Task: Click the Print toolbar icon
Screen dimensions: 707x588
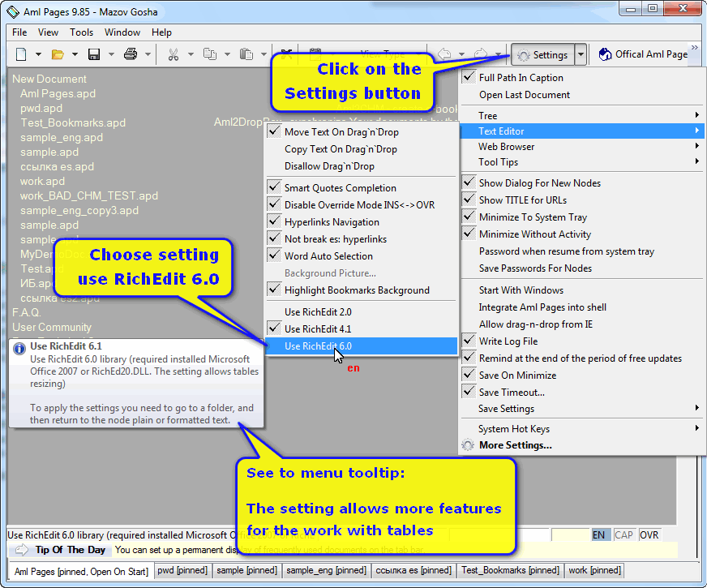Action: 131,54
